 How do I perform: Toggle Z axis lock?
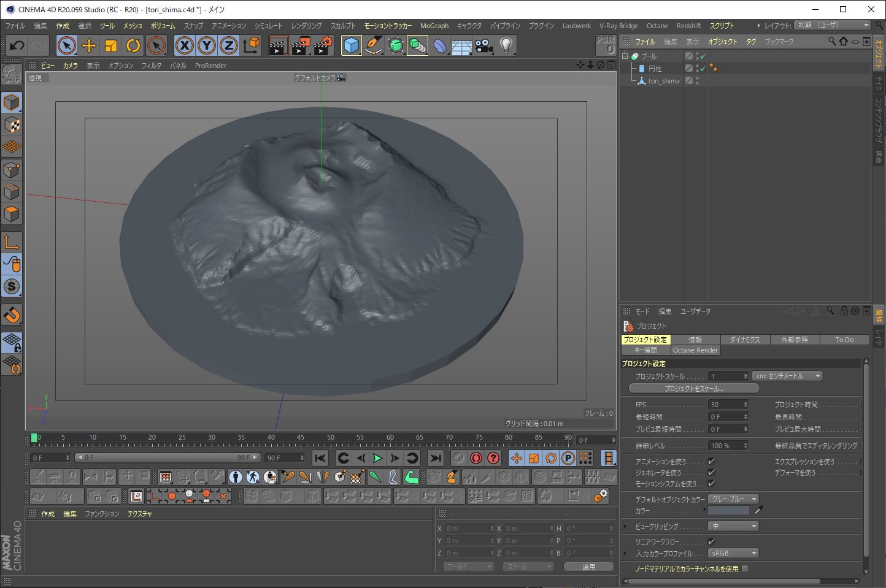tap(229, 45)
